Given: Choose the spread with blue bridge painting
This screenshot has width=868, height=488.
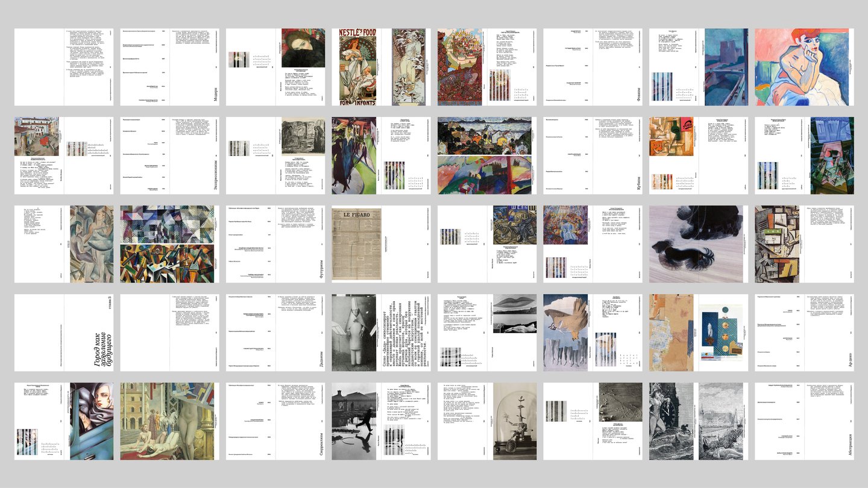Looking at the screenshot, I should (699, 67).
